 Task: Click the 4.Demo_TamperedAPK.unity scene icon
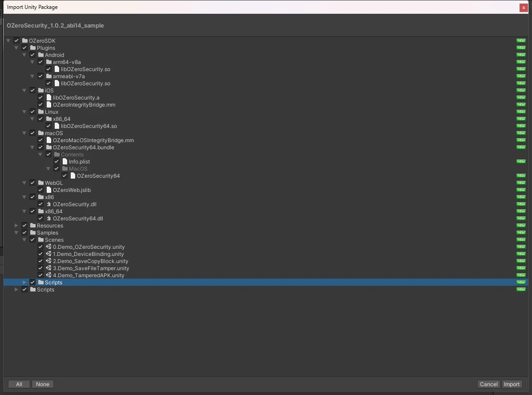49,275
